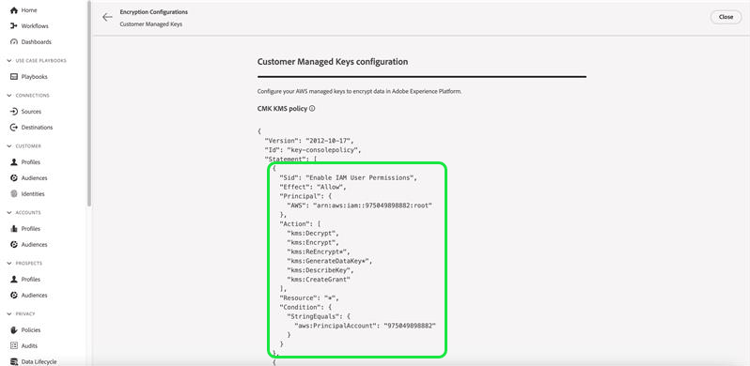Image resolution: width=750 pixels, height=366 pixels.
Task: Click the "Resource": "*" line
Action: pos(309,298)
